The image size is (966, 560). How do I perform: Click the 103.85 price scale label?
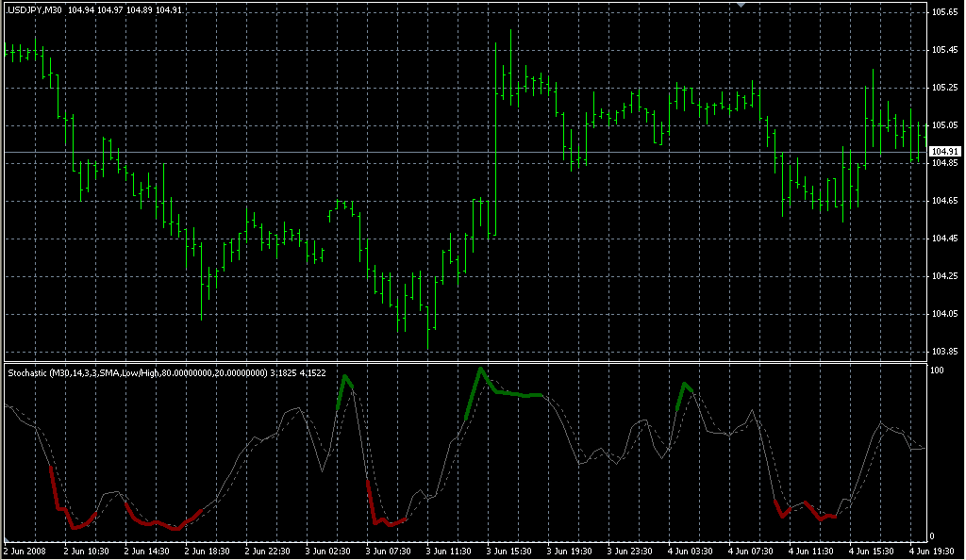tap(944, 352)
